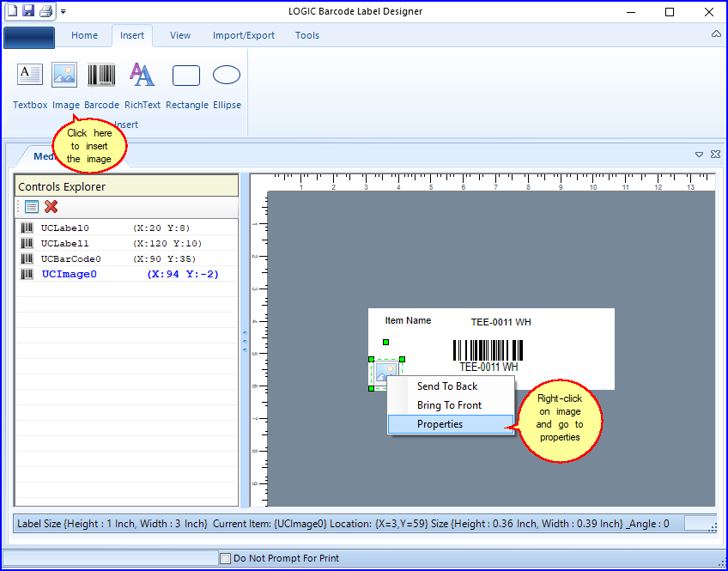Image resolution: width=728 pixels, height=571 pixels.
Task: Select UCBarCode0 in Controls Explorer
Action: (126, 258)
